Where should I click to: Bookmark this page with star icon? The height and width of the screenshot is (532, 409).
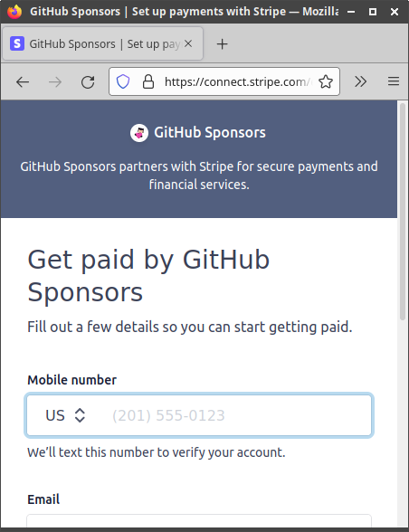[x=326, y=81]
